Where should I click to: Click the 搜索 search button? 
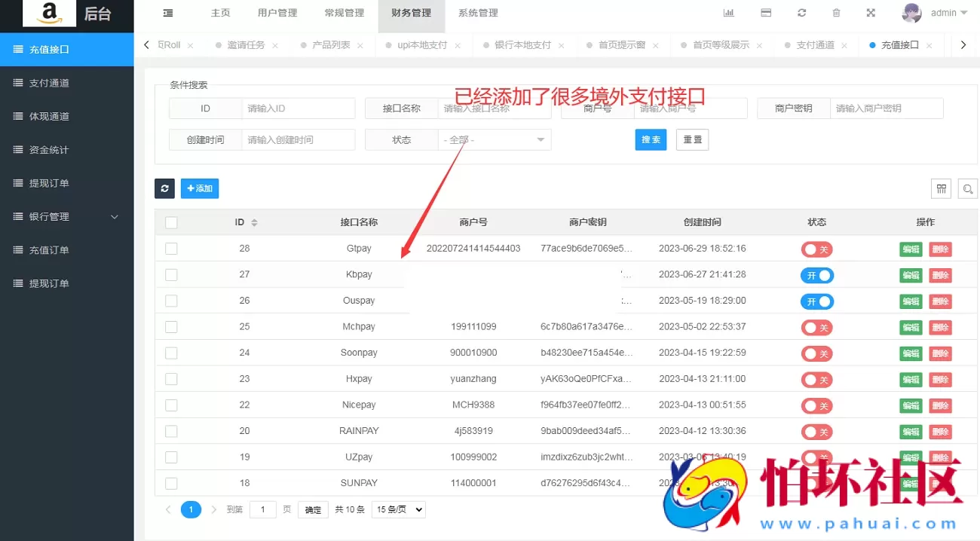coord(651,139)
